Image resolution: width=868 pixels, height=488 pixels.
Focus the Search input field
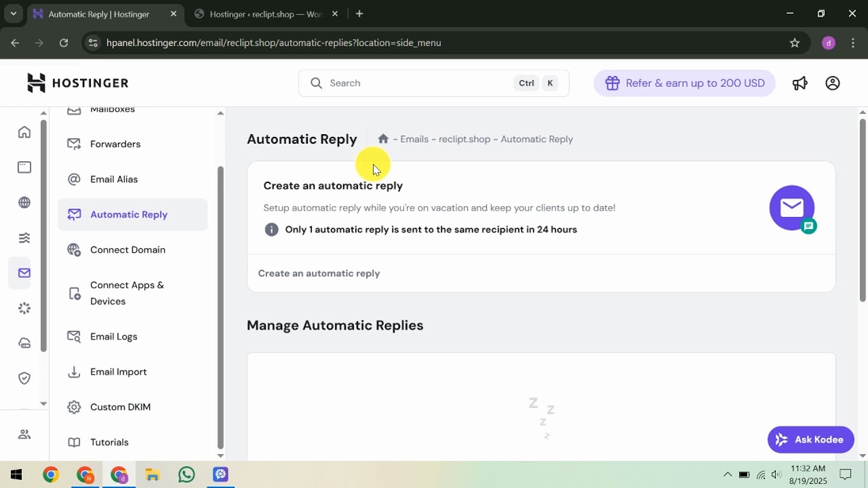tap(434, 83)
